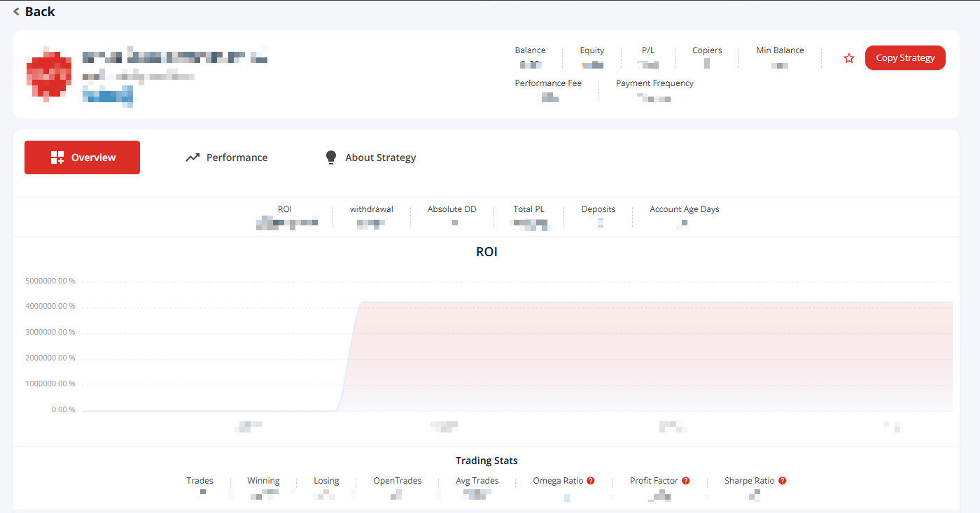The width and height of the screenshot is (980, 513).
Task: Open Sharpe Ratio help question mark
Action: 783,481
